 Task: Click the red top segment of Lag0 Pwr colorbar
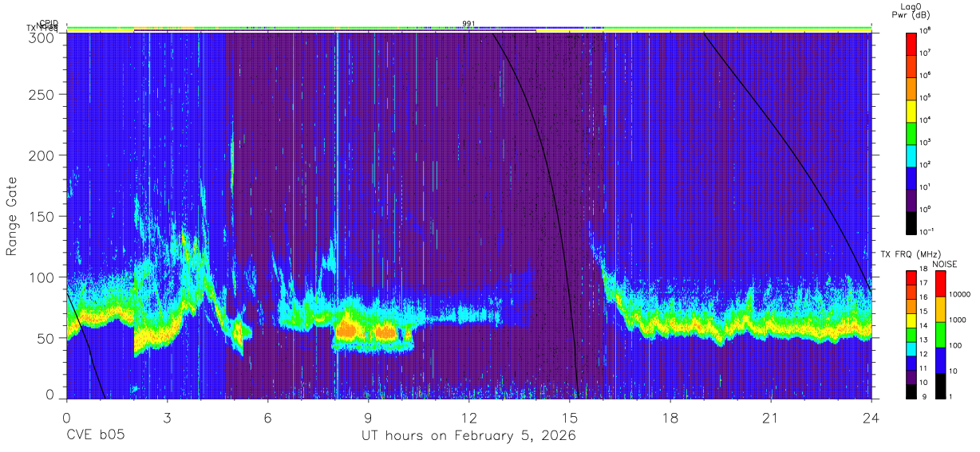coord(912,43)
